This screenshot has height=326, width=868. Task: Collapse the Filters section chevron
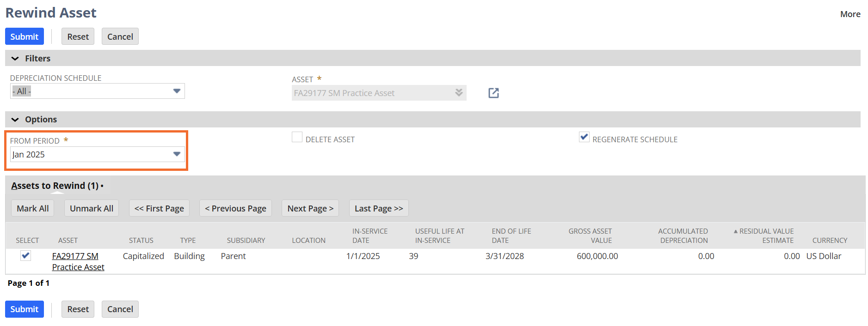tap(15, 59)
